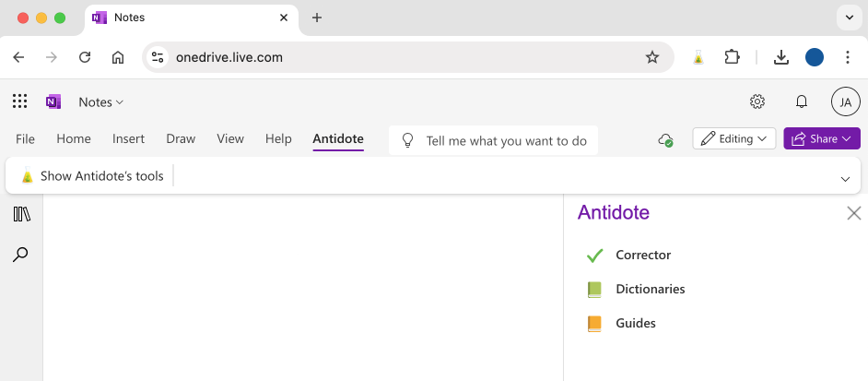
Task: Expand the Editing mode dropdown
Action: (x=733, y=138)
